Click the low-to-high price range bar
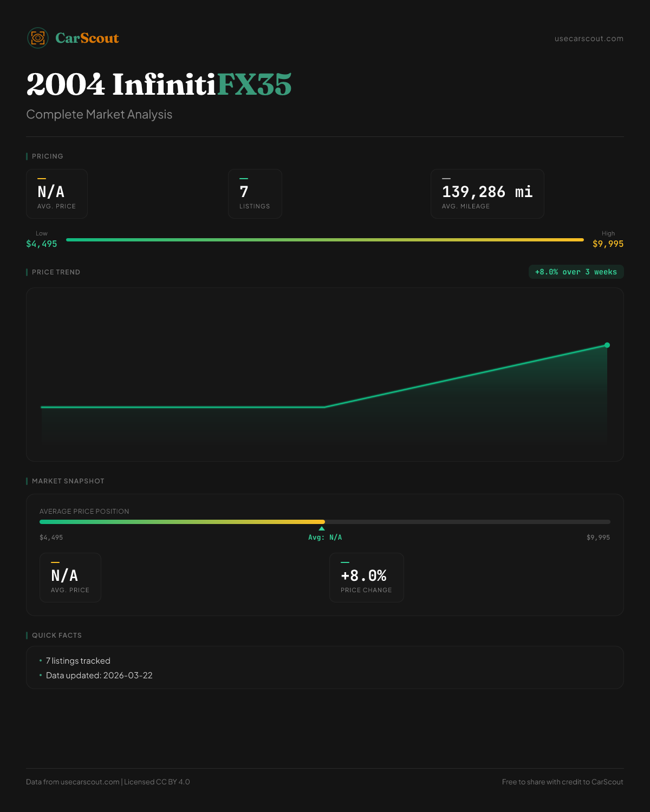The image size is (650, 812). point(325,240)
